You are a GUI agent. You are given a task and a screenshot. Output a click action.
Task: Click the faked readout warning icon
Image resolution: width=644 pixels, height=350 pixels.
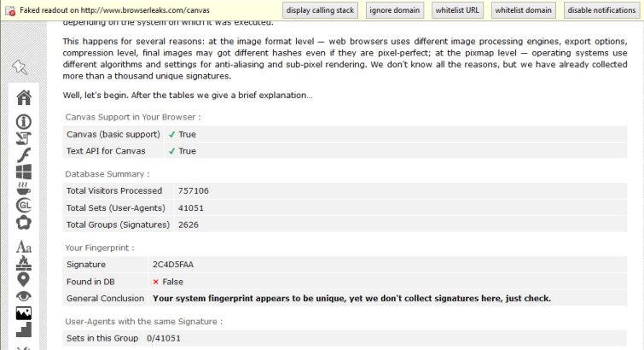coord(10,11)
